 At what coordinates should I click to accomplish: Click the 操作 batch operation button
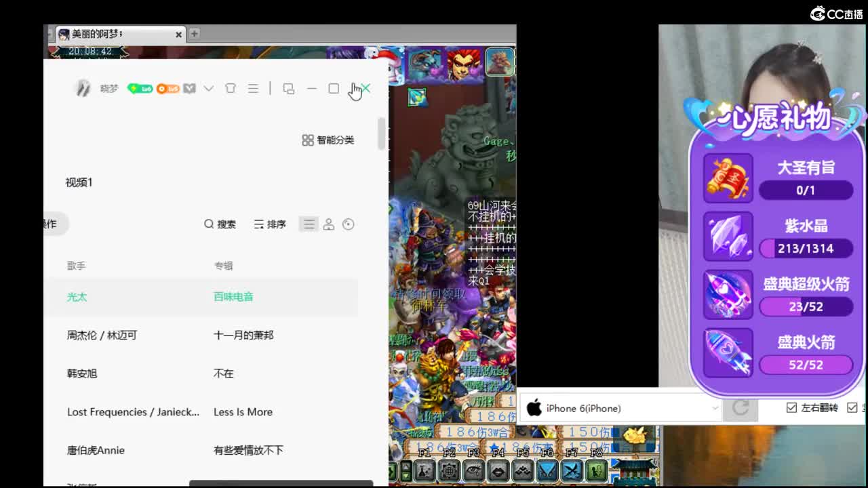point(55,224)
